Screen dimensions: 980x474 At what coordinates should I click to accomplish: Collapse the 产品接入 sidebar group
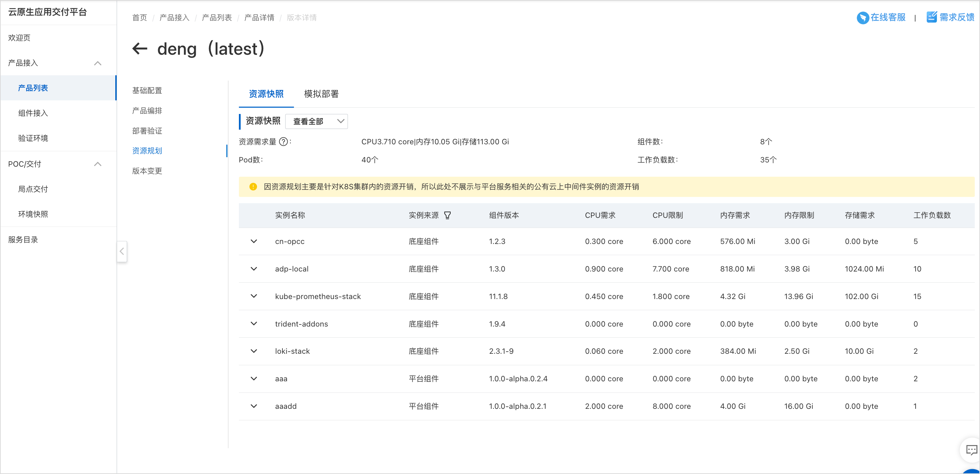[98, 63]
